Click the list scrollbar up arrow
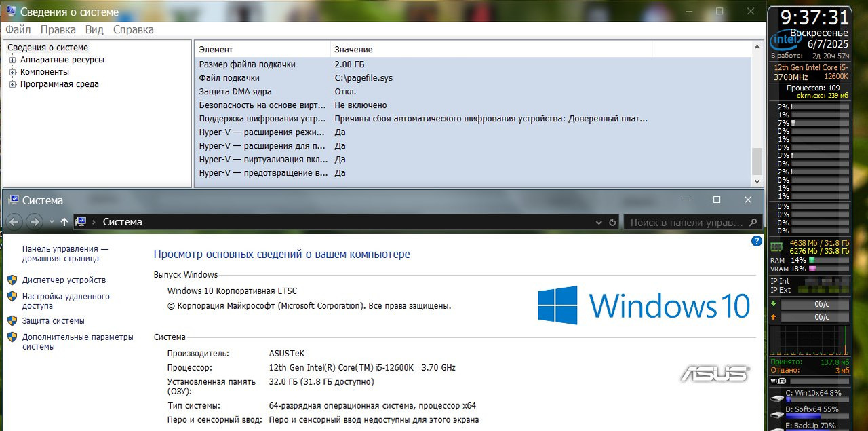The height and width of the screenshot is (431, 868). pyautogui.click(x=757, y=48)
